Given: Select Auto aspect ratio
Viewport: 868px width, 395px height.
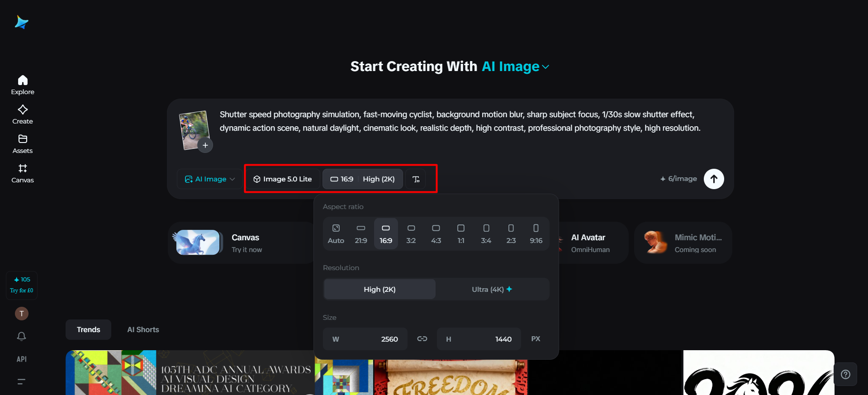Looking at the screenshot, I should (336, 234).
